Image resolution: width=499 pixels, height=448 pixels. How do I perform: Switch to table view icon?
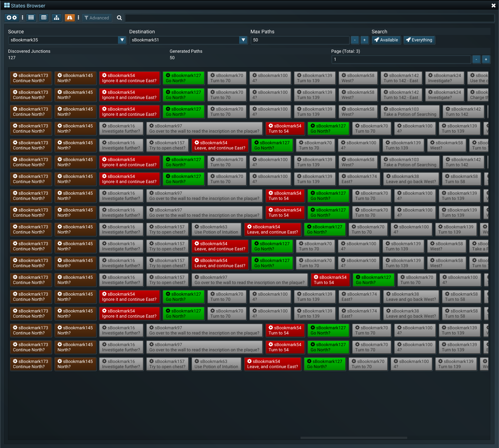click(x=44, y=18)
